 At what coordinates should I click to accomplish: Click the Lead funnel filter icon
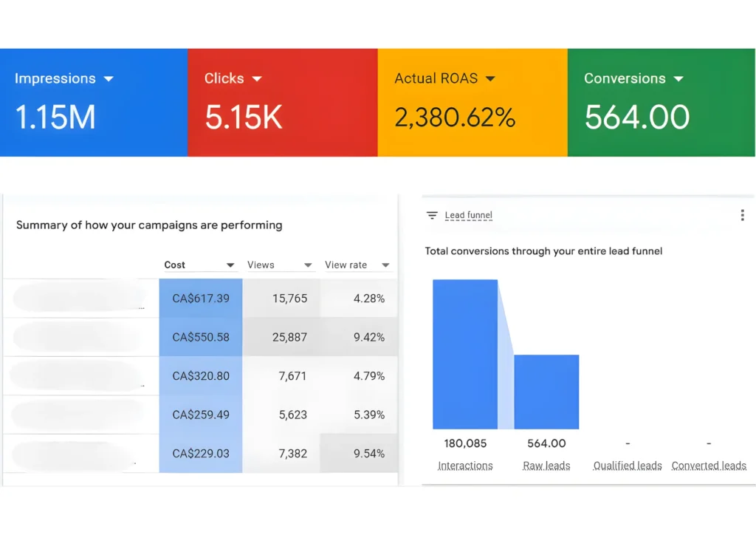click(x=432, y=216)
